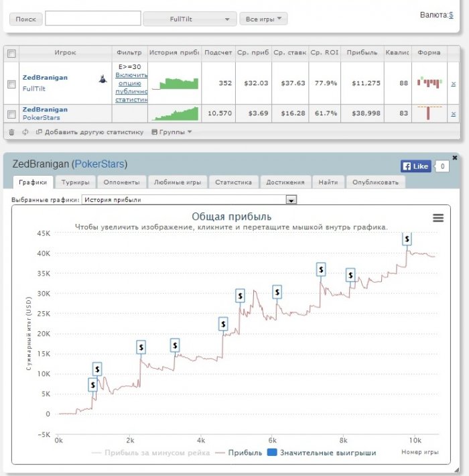Image resolution: width=469 pixels, height=476 pixels.
Task: Remove the ZedBranigan PokerStars row with x
Action: [453, 114]
